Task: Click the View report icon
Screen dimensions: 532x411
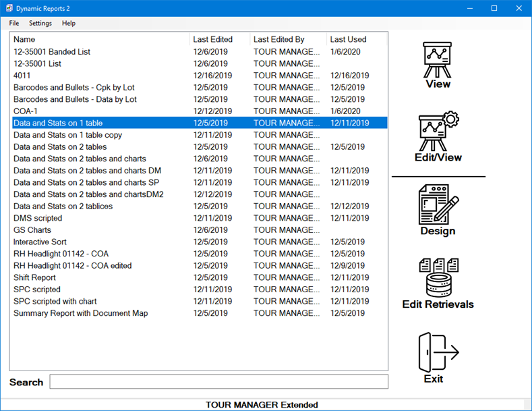Action: click(438, 61)
